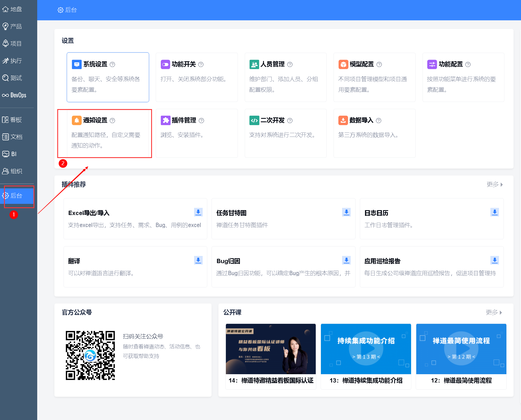Open 组织 sidebar menu
521x420 pixels.
tap(12, 171)
